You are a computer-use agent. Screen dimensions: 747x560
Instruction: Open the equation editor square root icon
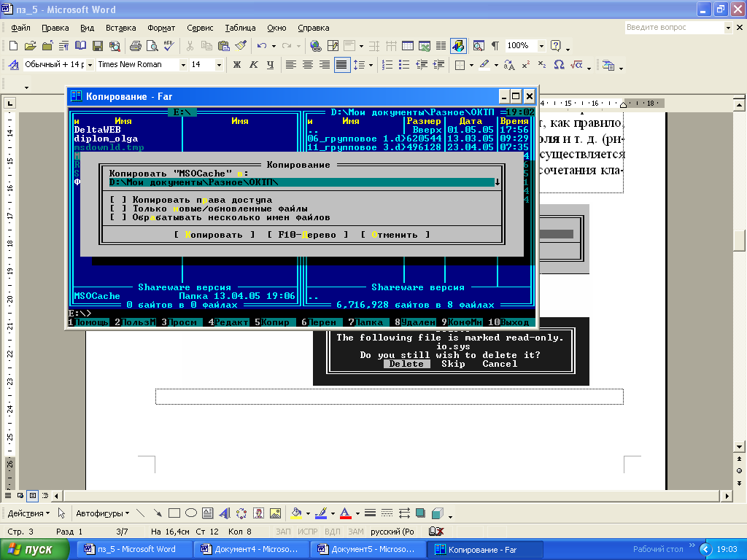tap(576, 65)
